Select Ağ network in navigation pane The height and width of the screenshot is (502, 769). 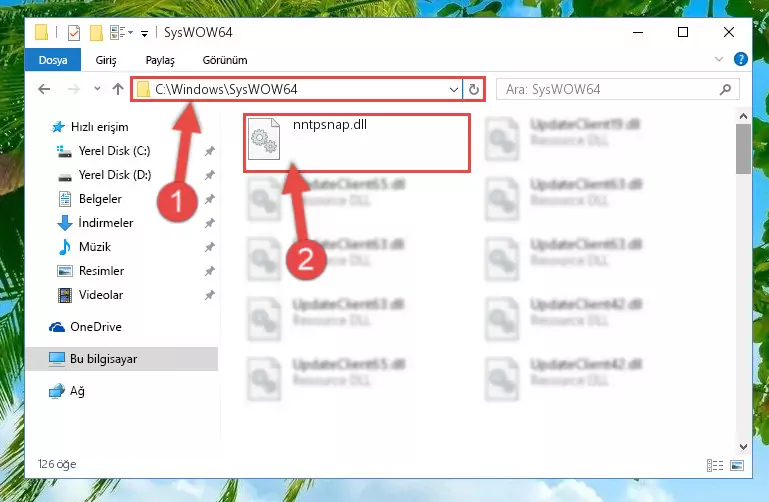(x=67, y=391)
